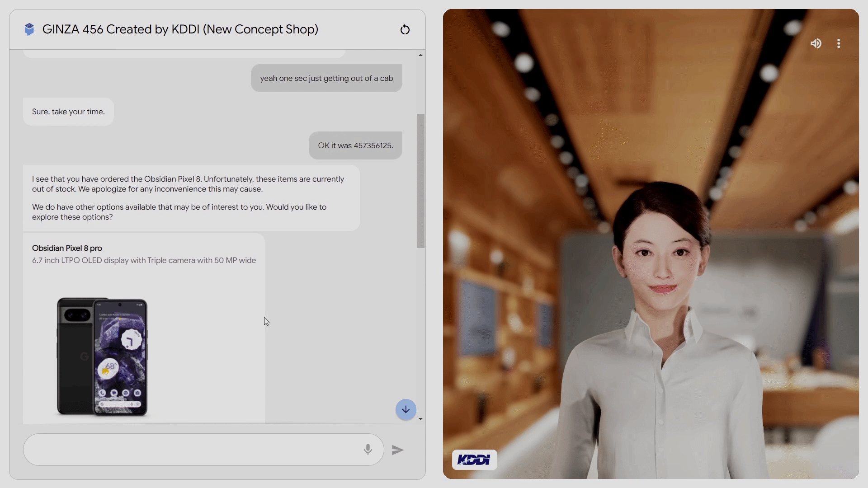This screenshot has height=488, width=868.
Task: Click the "6.7 inch LTPO OLED display" description
Action: (144, 260)
